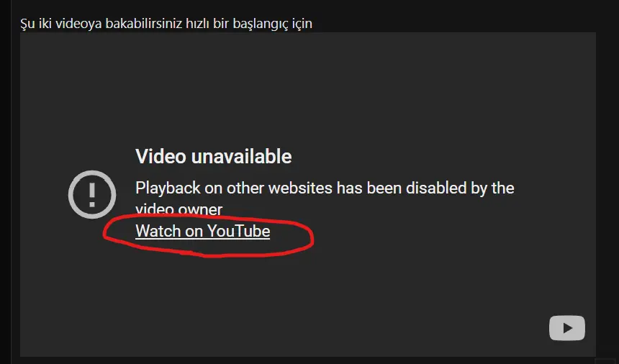Select the Video unavailable heading
This screenshot has width=619, height=364.
tap(214, 157)
